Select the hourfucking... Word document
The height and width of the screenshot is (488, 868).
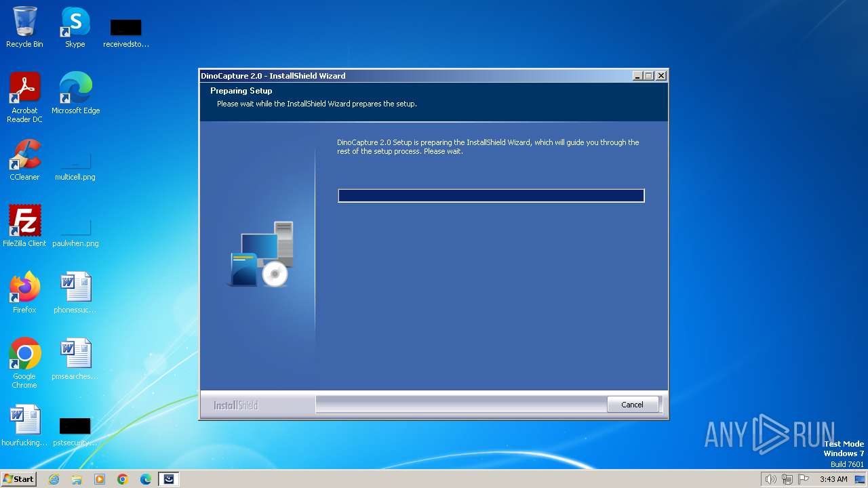[x=24, y=426]
